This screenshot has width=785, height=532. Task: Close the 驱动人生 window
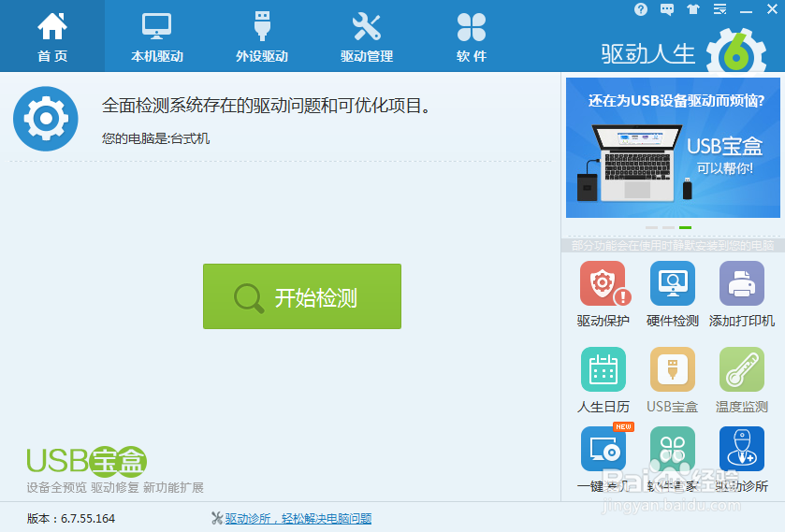pos(772,9)
